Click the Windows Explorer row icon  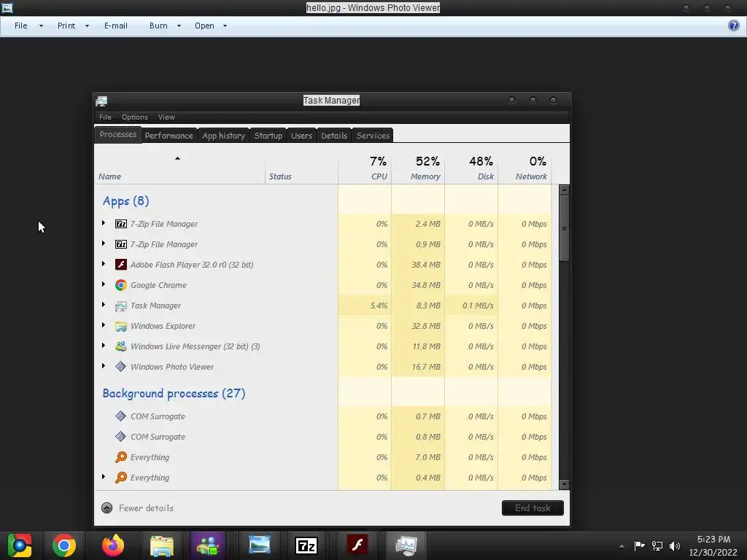tap(121, 326)
